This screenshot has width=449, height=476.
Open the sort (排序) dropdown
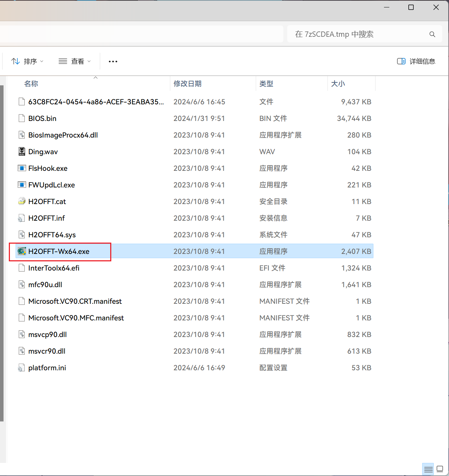(28, 61)
